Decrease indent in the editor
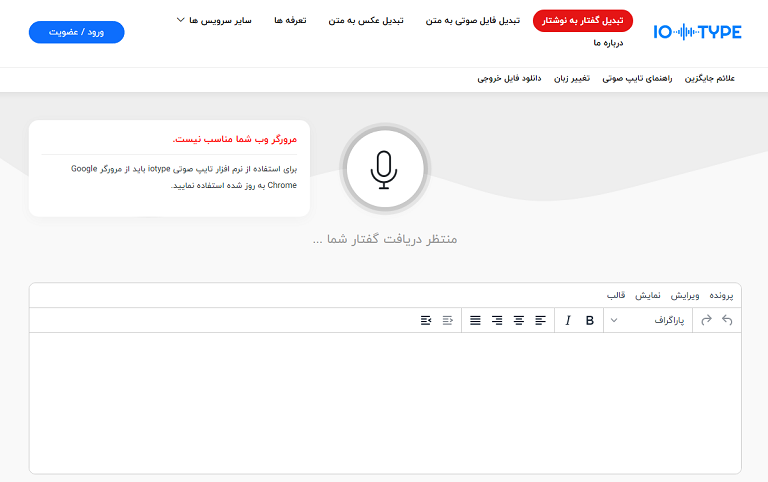Image resolution: width=768 pixels, height=482 pixels. pos(448,320)
